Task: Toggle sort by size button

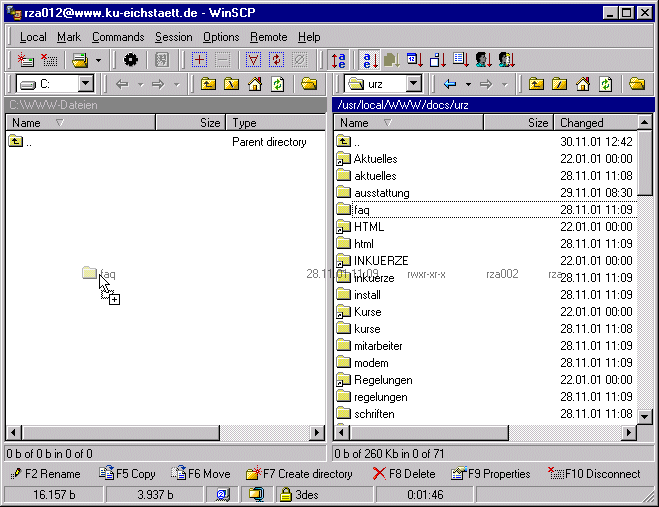Action: tap(438, 60)
